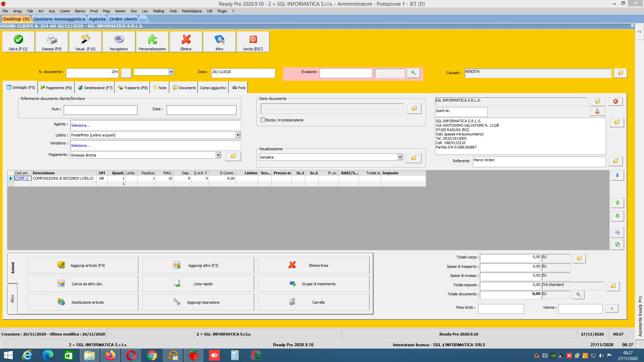This screenshot has width=644, height=362.
Task: Open the Causale folder lookup icon
Action: click(620, 73)
